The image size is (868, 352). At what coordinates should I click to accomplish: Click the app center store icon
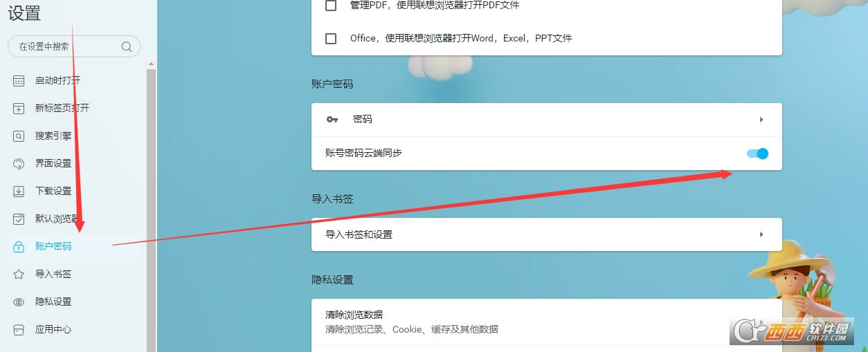(19, 330)
